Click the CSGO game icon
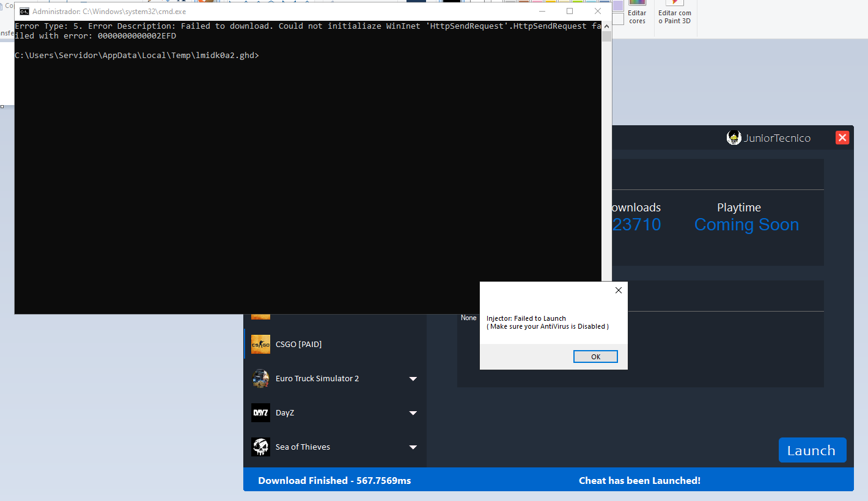The height and width of the screenshot is (501, 868). click(x=260, y=345)
